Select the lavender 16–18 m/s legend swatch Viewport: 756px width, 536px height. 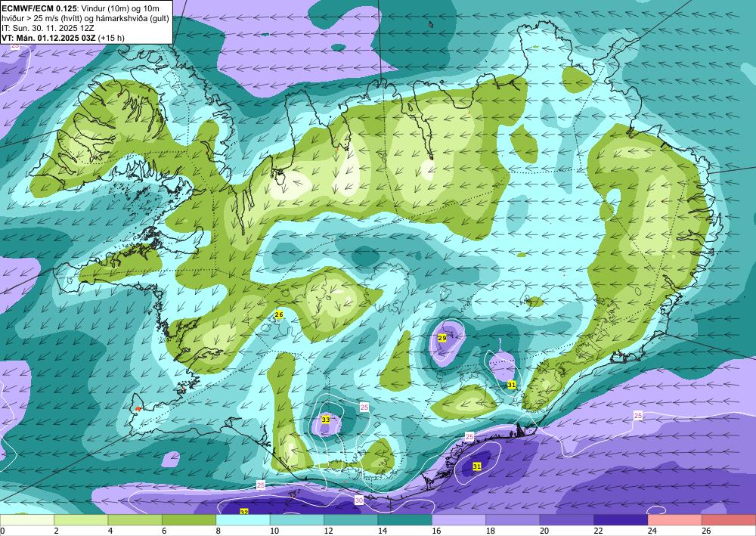click(459, 520)
